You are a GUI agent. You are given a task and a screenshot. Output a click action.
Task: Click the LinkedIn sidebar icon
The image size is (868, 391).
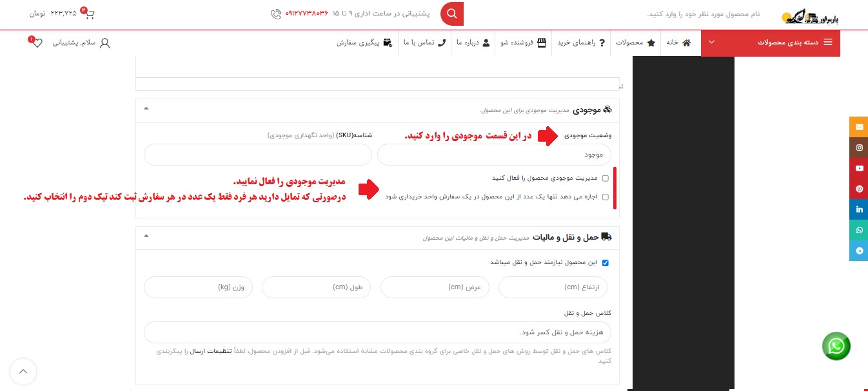tap(858, 209)
